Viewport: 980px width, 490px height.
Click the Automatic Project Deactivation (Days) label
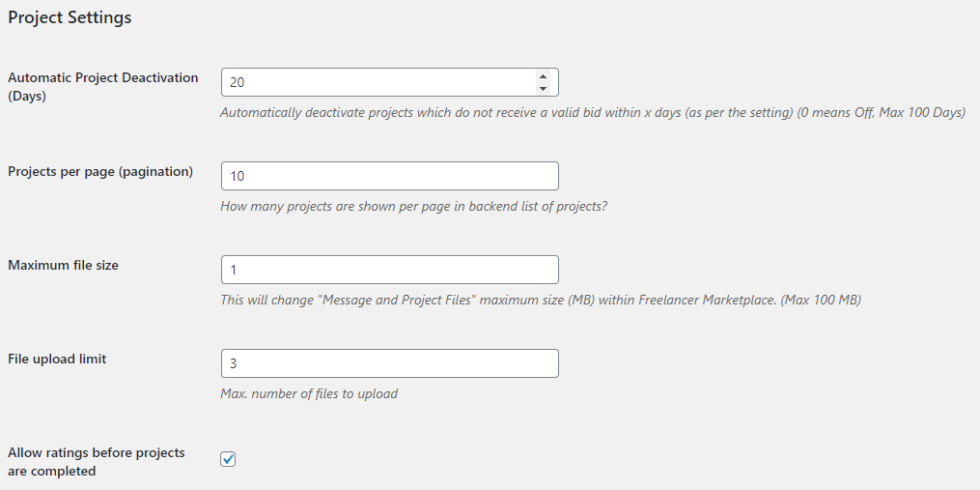point(103,87)
